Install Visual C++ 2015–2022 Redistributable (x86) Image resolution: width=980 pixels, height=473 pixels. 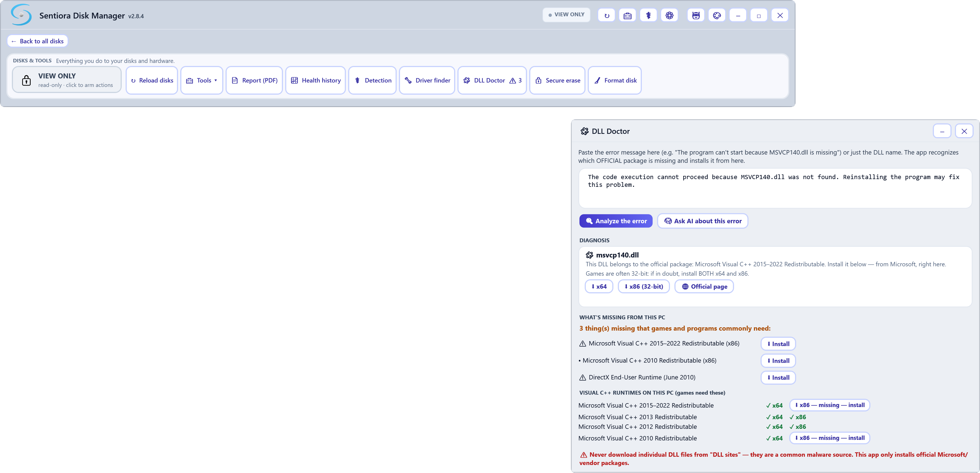coord(778,344)
